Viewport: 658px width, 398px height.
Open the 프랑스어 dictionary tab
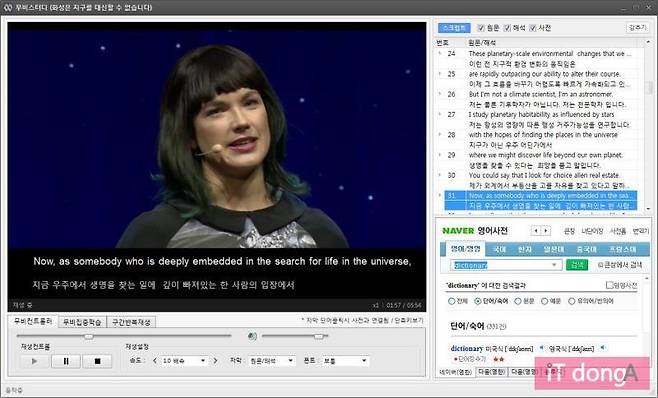624,249
